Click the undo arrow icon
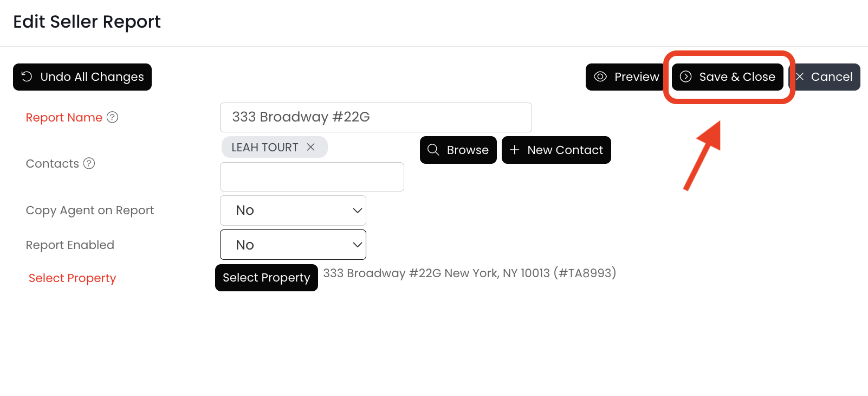Viewport: 868px width, 396px height. pyautogui.click(x=27, y=76)
